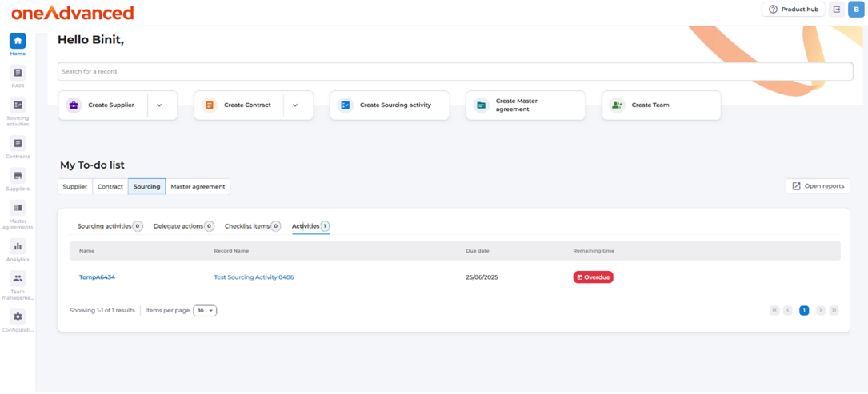Go to first page pagination icon
This screenshot has height=394, width=868.
[774, 310]
